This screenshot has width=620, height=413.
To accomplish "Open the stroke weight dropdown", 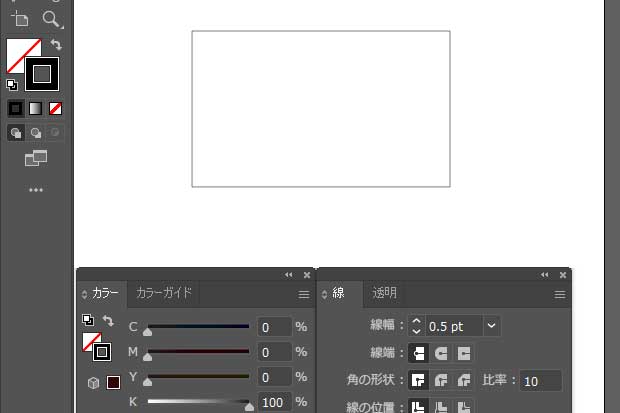I will click(491, 326).
